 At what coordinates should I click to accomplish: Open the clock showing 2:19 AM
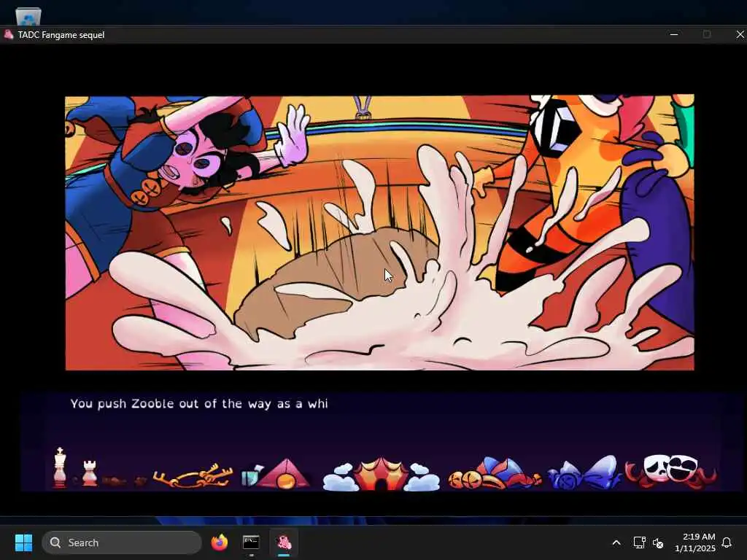[x=695, y=542]
